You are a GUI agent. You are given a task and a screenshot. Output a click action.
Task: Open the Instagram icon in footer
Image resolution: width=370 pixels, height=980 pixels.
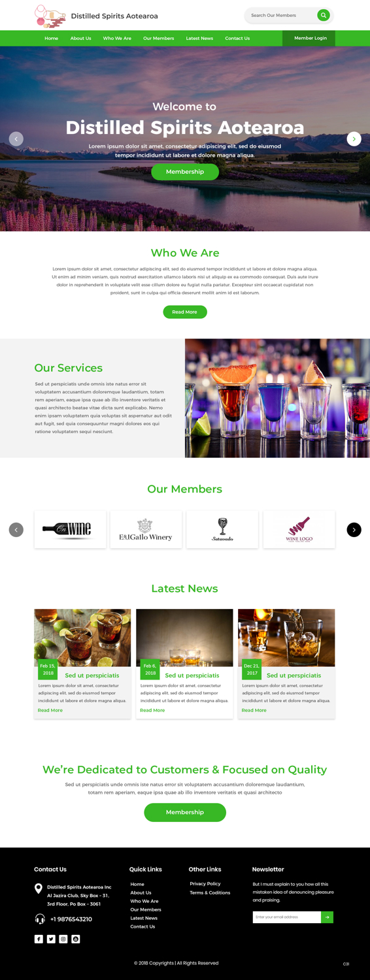coord(63,939)
